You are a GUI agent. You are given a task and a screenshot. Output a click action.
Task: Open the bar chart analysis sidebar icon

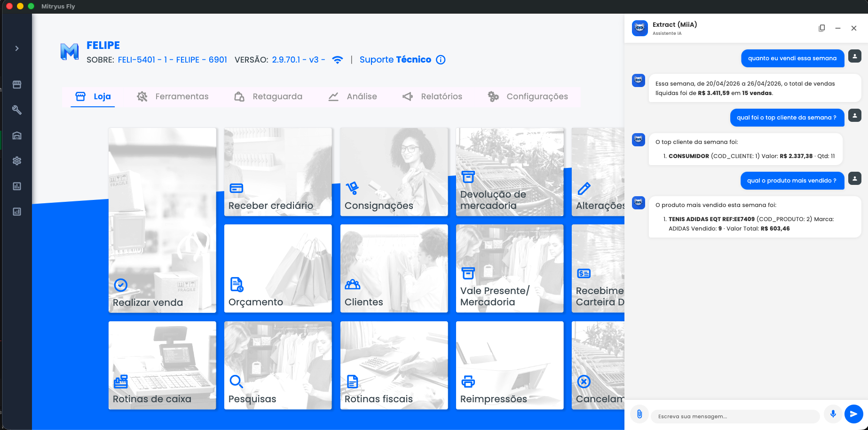pos(17,186)
